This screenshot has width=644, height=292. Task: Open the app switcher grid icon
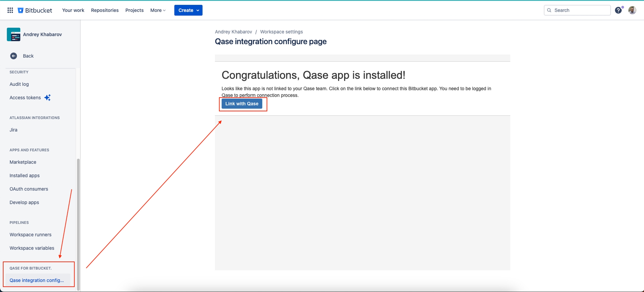tap(10, 10)
